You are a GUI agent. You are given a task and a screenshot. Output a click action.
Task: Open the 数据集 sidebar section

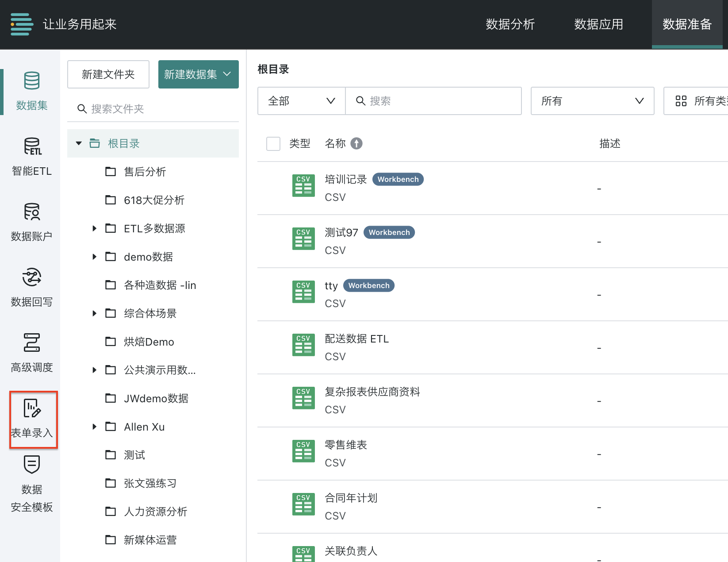[32, 91]
